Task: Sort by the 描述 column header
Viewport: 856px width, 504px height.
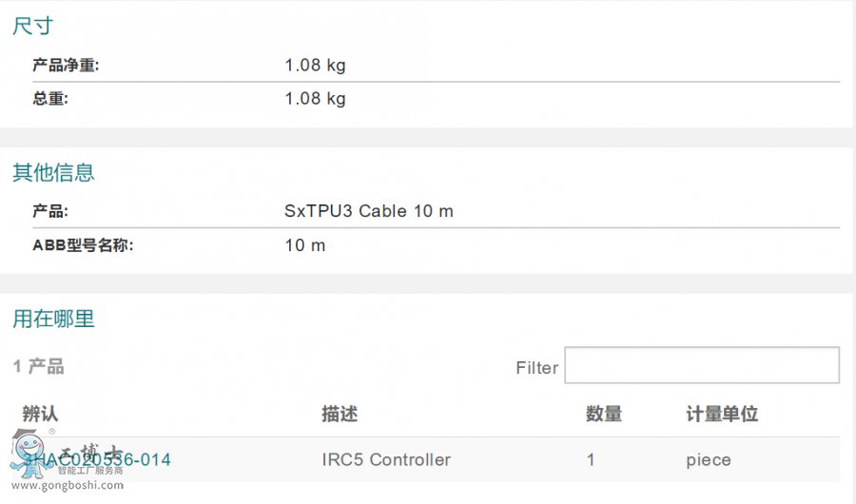Action: 340,415
